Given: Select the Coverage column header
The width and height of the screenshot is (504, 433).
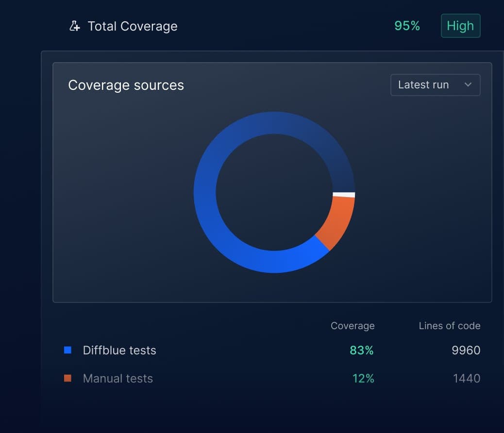Looking at the screenshot, I should (x=353, y=326).
